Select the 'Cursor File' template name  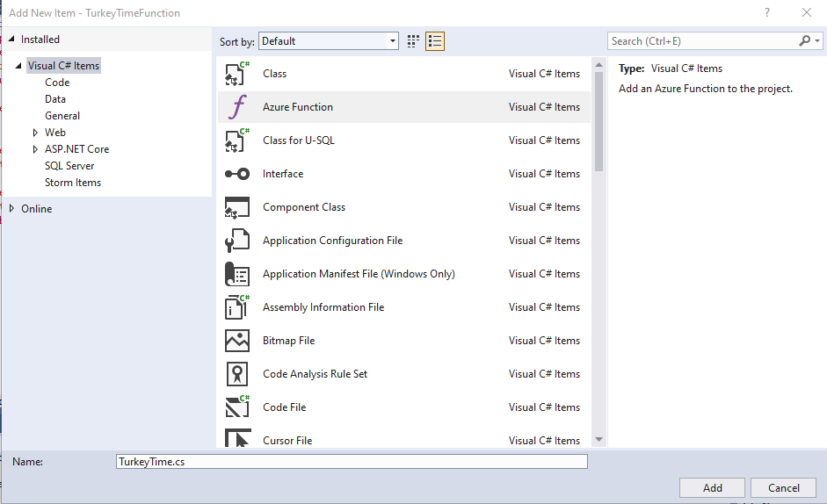coord(287,440)
